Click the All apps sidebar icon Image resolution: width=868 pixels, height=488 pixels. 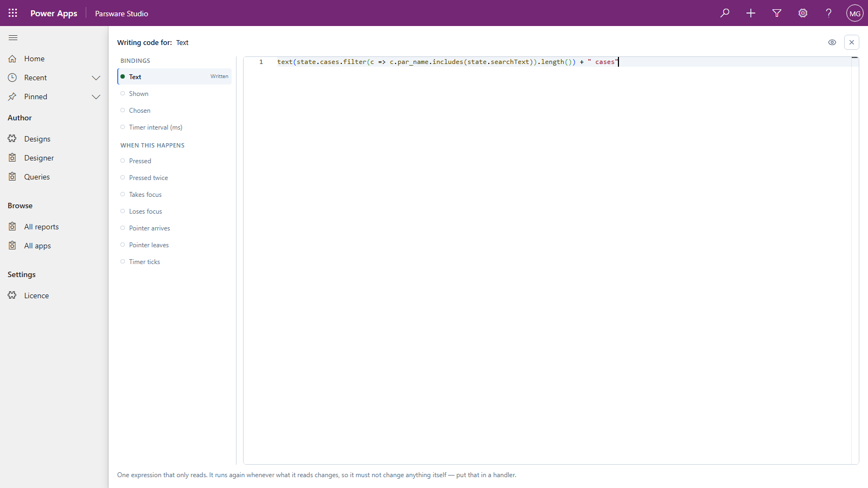click(x=12, y=246)
